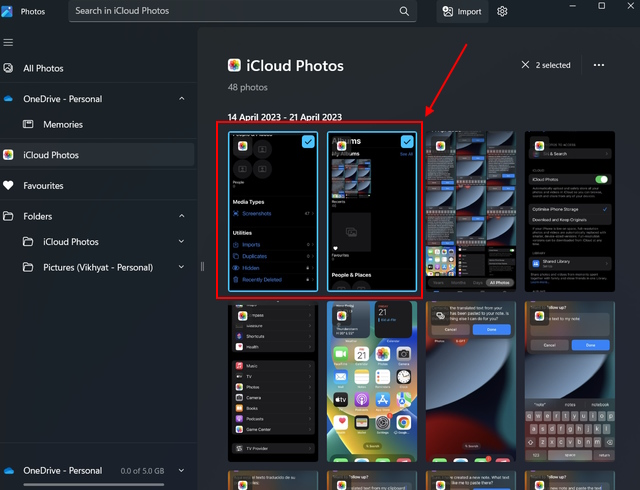Collapse the Folders section chevron
The image size is (640, 490).
click(x=182, y=216)
